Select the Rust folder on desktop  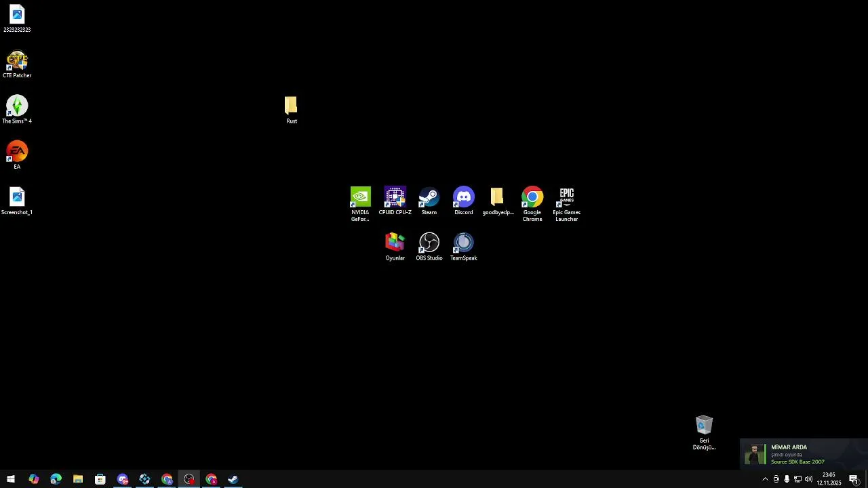tap(291, 110)
